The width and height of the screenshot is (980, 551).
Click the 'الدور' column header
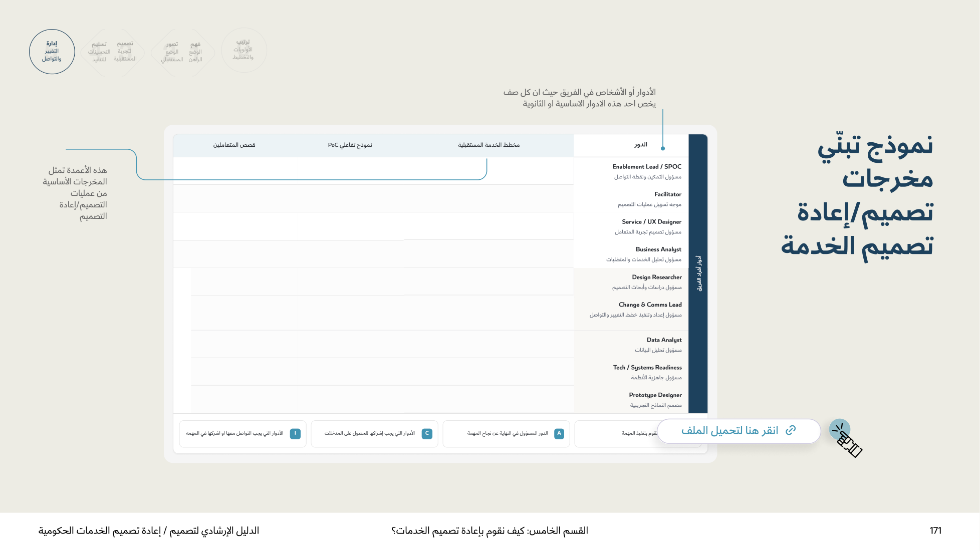click(x=641, y=145)
